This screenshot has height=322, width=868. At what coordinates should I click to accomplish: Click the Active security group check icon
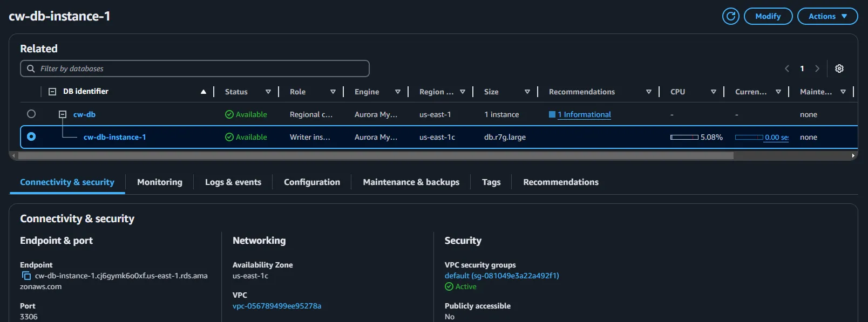coord(449,286)
